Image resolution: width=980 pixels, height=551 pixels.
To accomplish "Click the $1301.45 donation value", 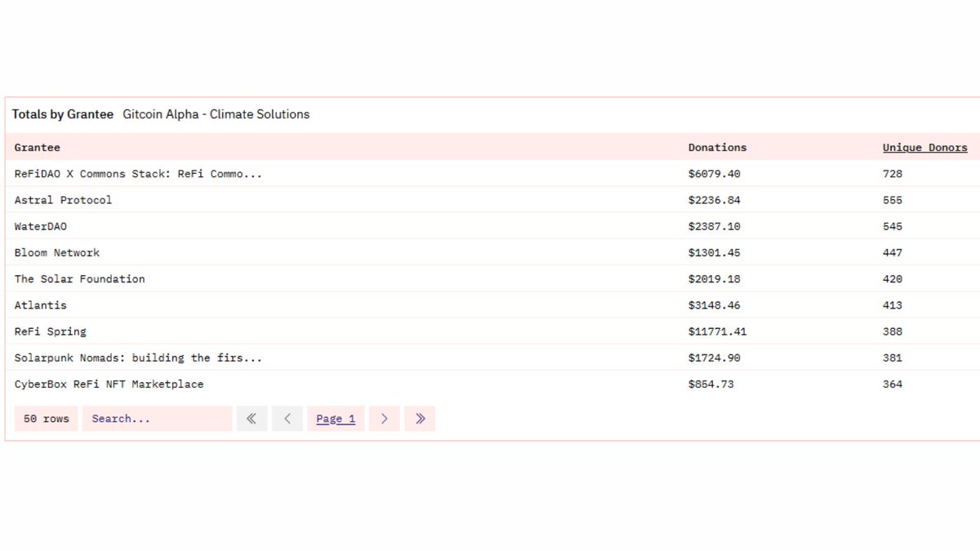I will [715, 252].
